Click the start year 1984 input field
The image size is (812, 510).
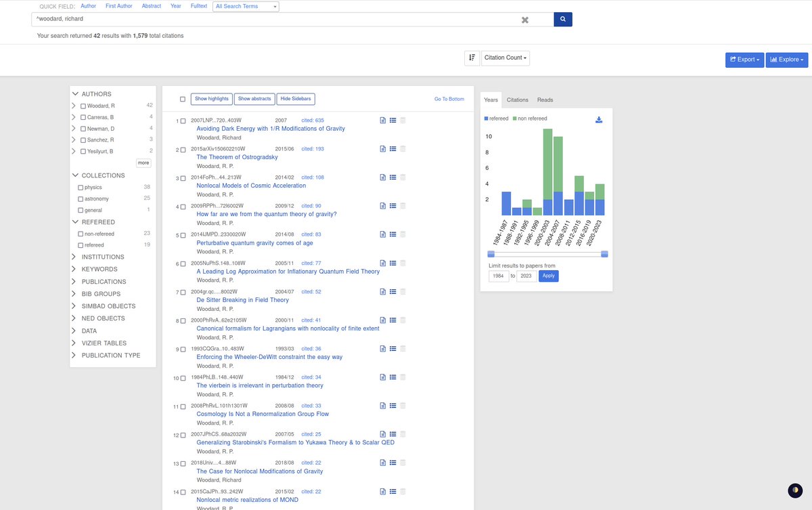(x=499, y=276)
